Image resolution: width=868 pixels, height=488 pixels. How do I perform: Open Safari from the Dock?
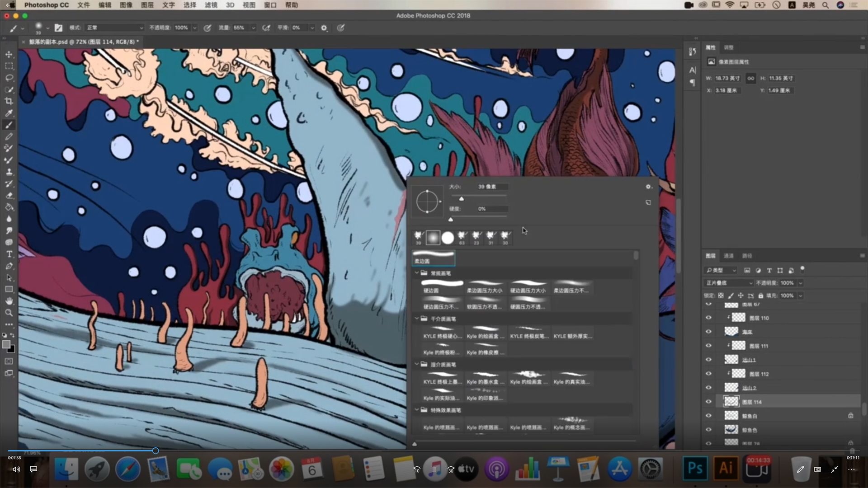click(x=127, y=469)
